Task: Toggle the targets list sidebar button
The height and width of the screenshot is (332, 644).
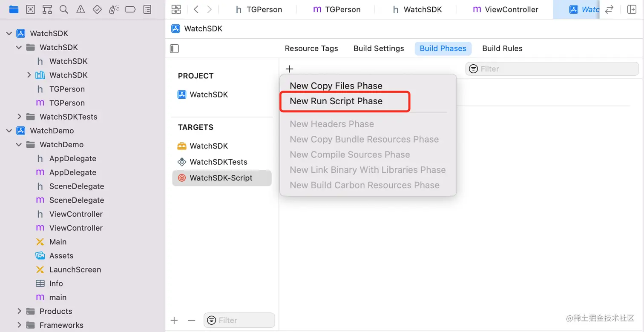Action: click(x=174, y=49)
